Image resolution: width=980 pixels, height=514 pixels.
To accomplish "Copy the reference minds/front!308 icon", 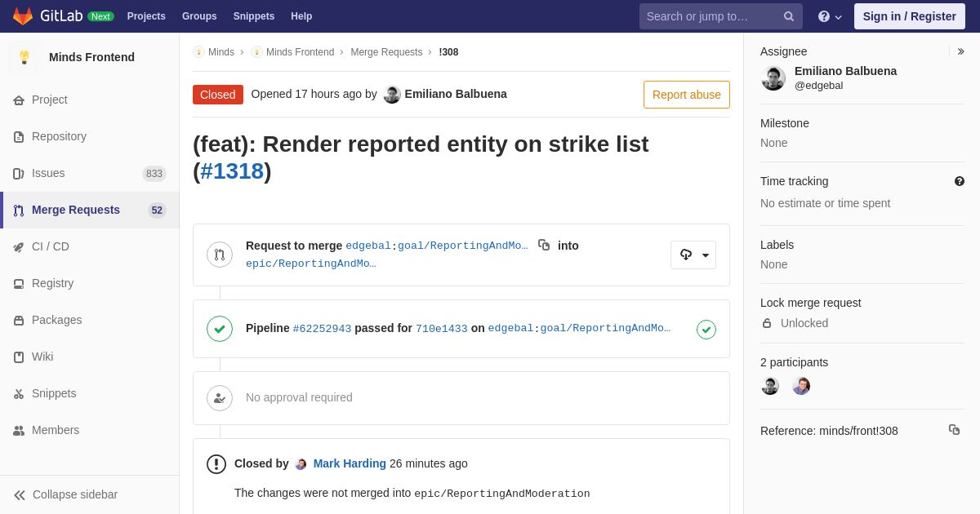I will click(x=954, y=429).
